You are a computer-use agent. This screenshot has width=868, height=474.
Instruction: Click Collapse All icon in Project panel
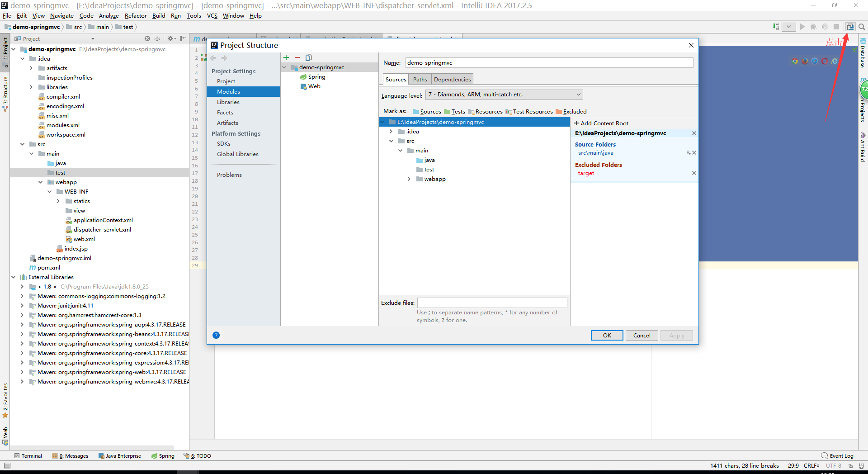click(x=157, y=38)
